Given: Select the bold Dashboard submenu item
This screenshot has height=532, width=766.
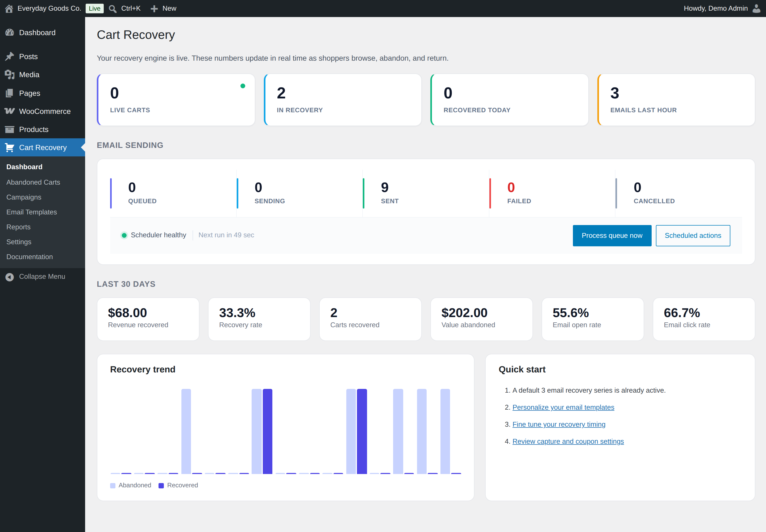Looking at the screenshot, I should pyautogui.click(x=24, y=167).
